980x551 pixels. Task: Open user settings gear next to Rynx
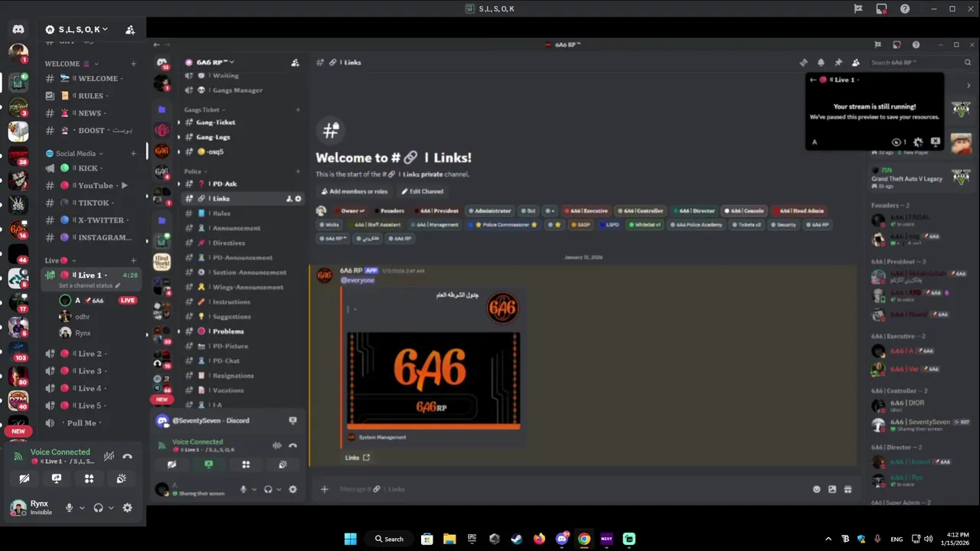click(x=127, y=507)
